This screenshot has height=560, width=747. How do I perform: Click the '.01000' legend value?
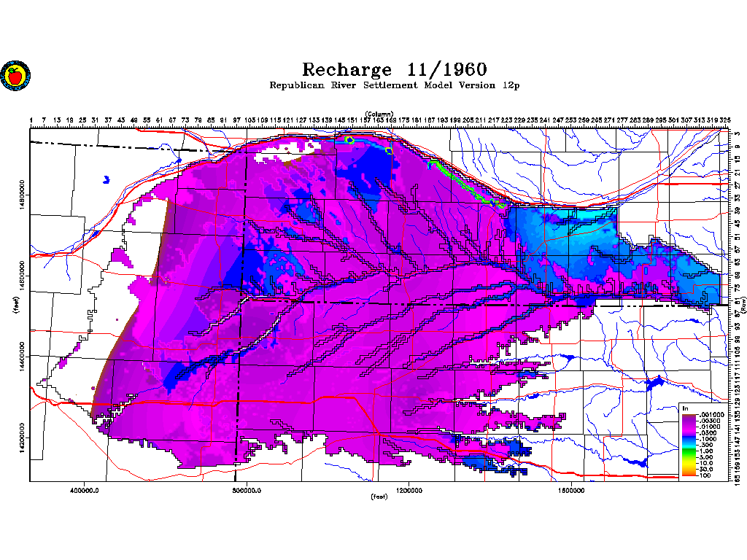coord(709,427)
